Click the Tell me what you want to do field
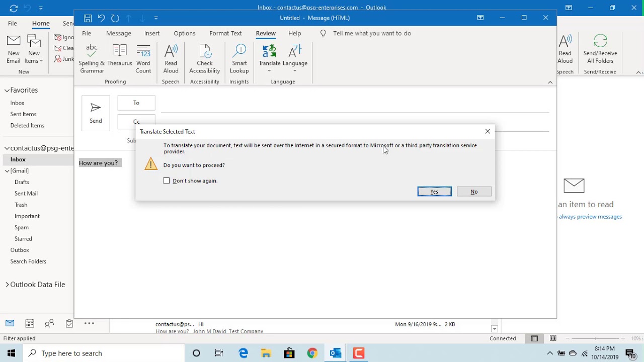The width and height of the screenshot is (644, 362). point(372,33)
